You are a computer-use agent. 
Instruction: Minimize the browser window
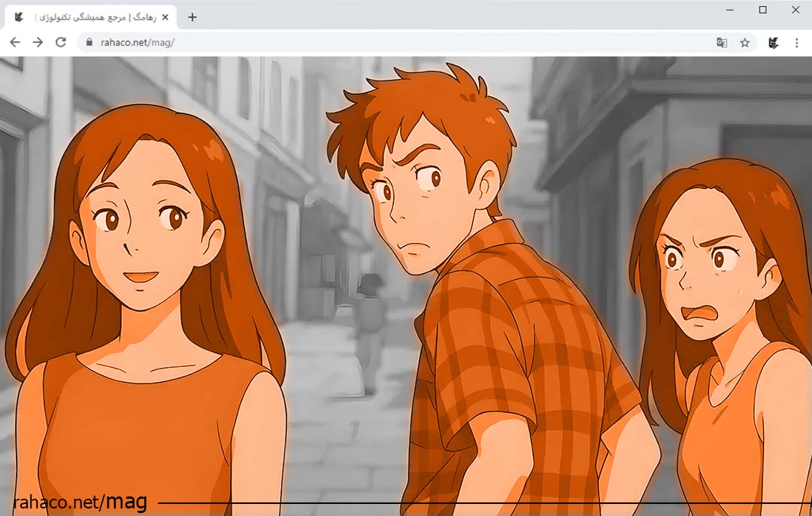(x=729, y=10)
